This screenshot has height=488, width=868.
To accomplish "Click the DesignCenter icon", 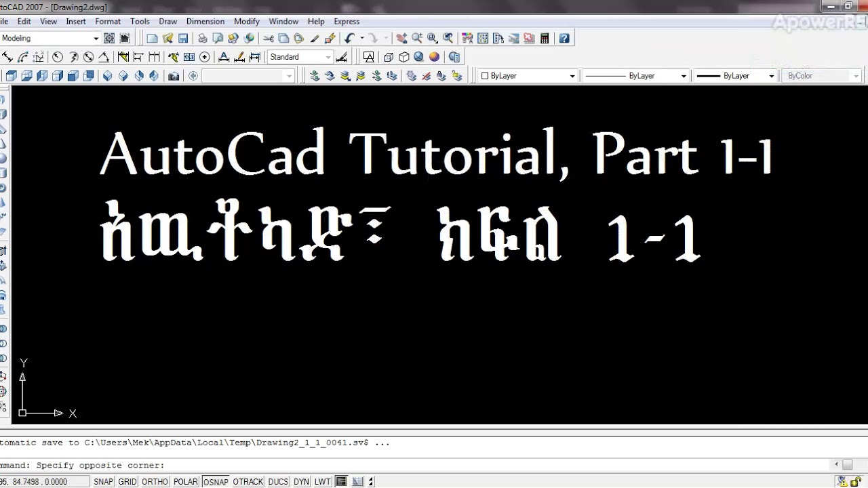I will pyautogui.click(x=483, y=38).
